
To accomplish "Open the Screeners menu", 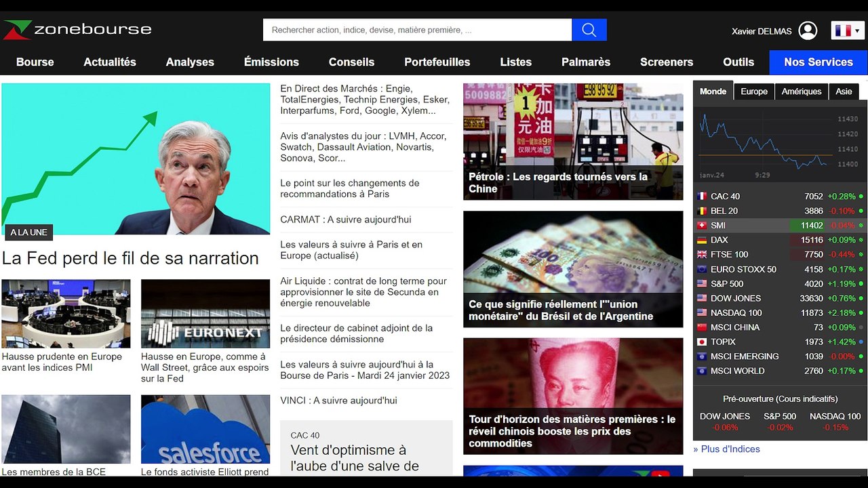I will pyautogui.click(x=667, y=62).
